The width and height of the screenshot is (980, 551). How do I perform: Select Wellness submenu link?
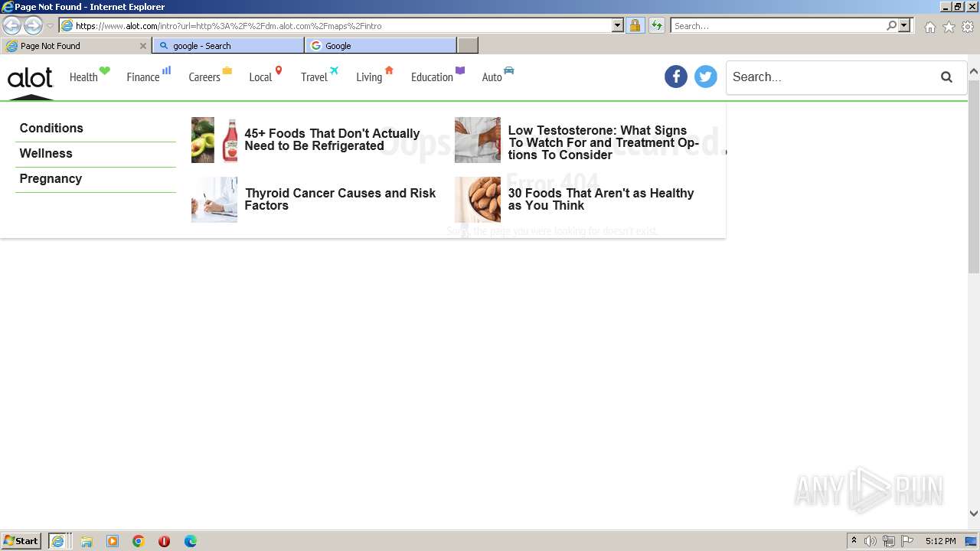tap(46, 153)
